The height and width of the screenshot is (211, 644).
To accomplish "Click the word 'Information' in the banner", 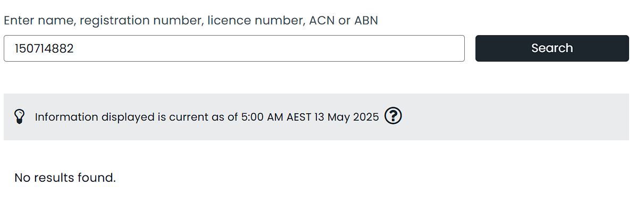I will pos(66,117).
